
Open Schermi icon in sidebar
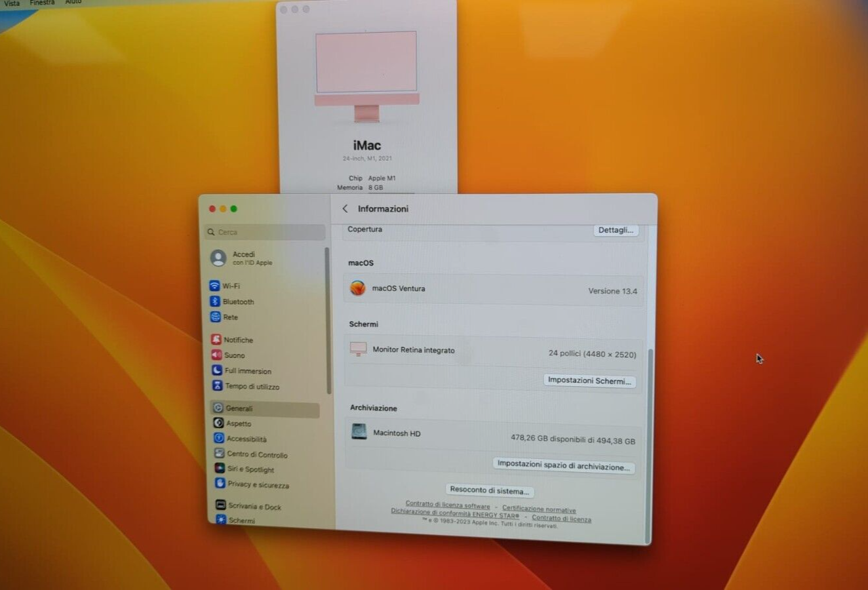pos(222,519)
